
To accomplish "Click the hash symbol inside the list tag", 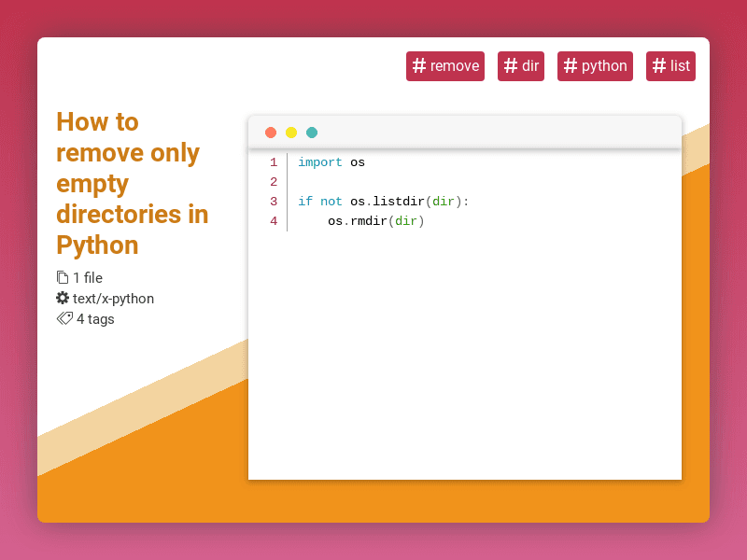I will pos(660,66).
